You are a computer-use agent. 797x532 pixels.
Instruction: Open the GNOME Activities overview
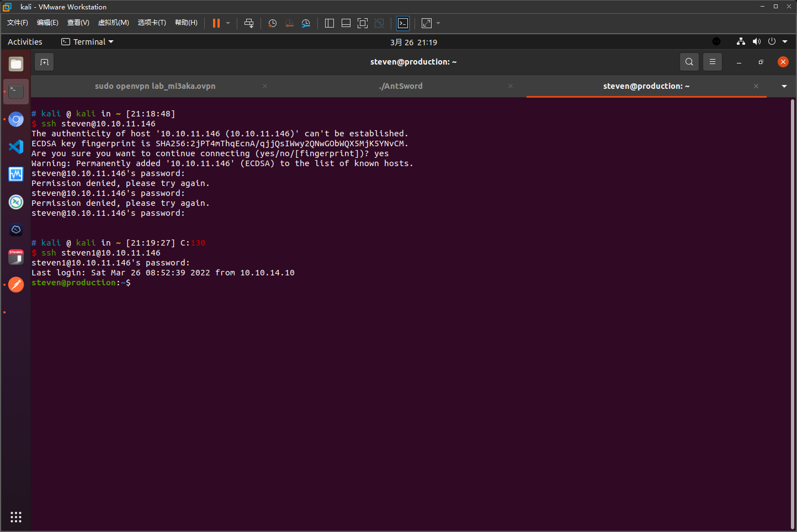pos(25,42)
